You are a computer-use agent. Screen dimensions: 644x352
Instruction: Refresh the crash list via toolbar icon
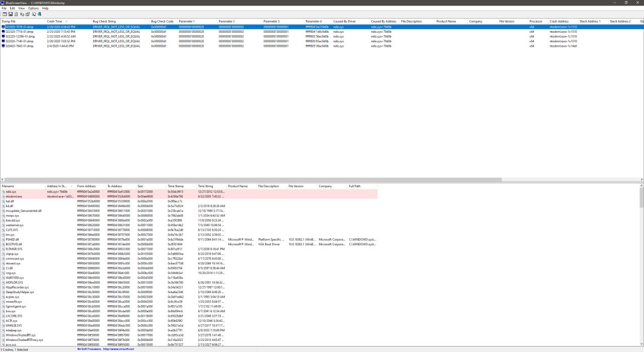tap(16, 14)
